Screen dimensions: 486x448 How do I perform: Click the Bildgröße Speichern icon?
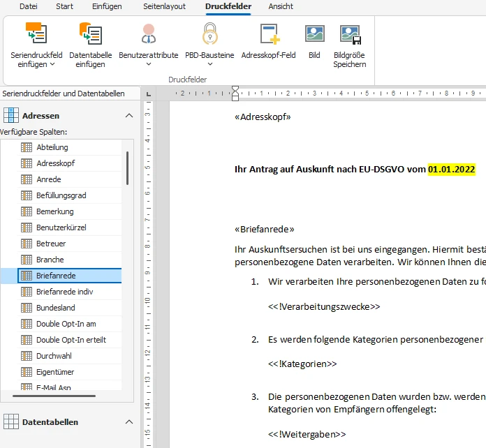pos(351,34)
